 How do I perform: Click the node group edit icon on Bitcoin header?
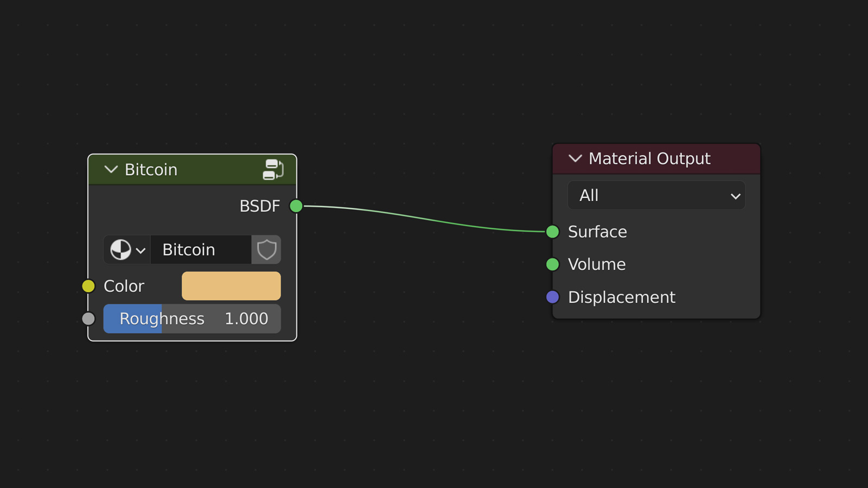tap(273, 170)
